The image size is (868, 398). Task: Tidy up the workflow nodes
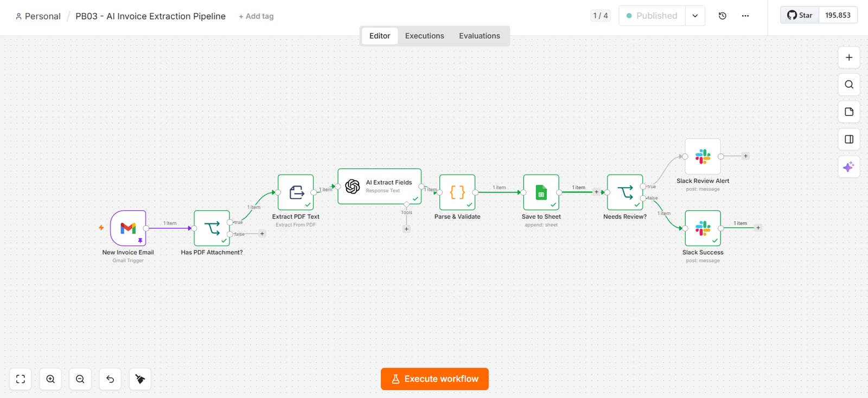(140, 379)
